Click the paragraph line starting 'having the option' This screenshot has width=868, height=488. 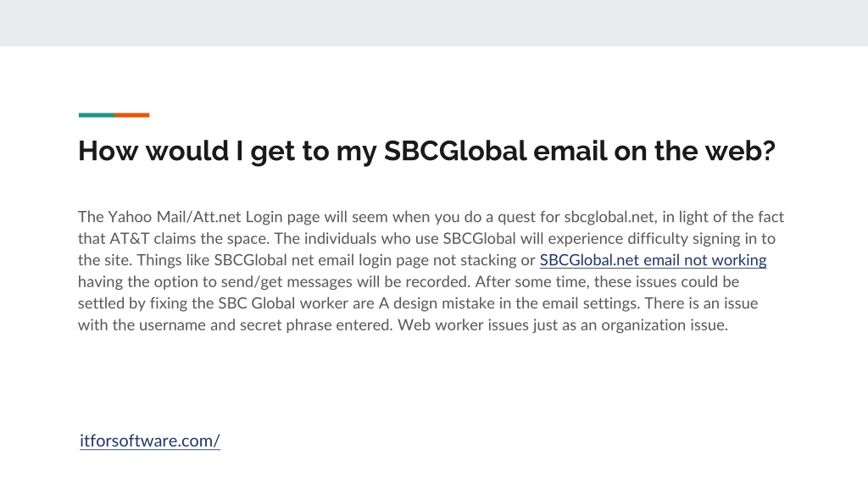409,281
